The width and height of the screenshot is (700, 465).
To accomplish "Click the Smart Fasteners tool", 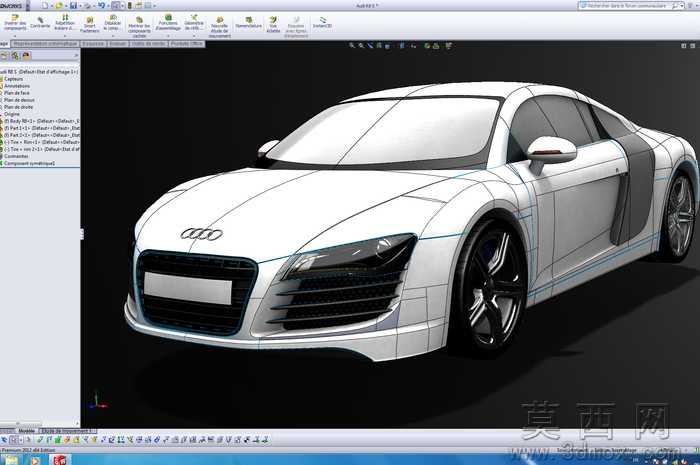I will pyautogui.click(x=90, y=25).
